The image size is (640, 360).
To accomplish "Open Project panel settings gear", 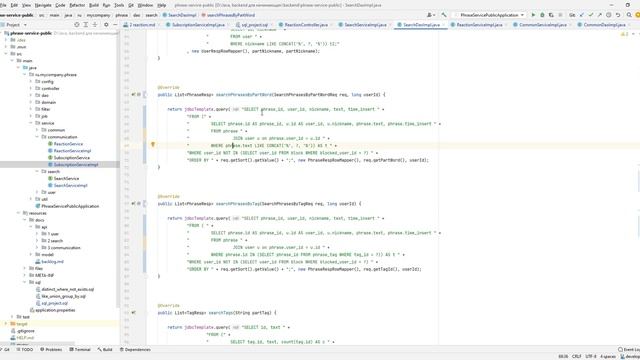I will pos(106,24).
